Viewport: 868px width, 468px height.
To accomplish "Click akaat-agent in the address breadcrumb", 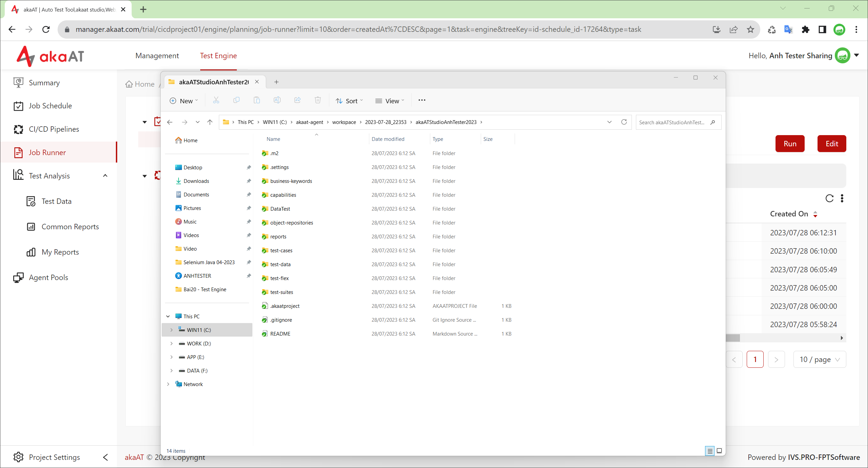I will tap(309, 122).
